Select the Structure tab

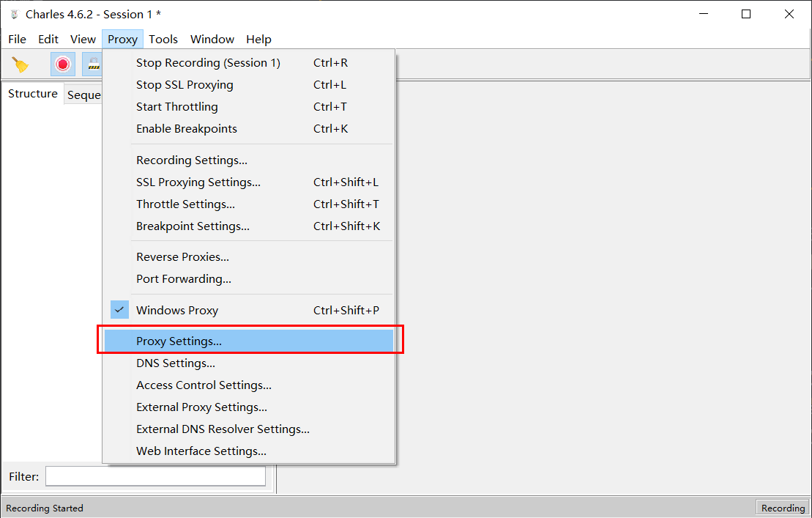[x=33, y=94]
